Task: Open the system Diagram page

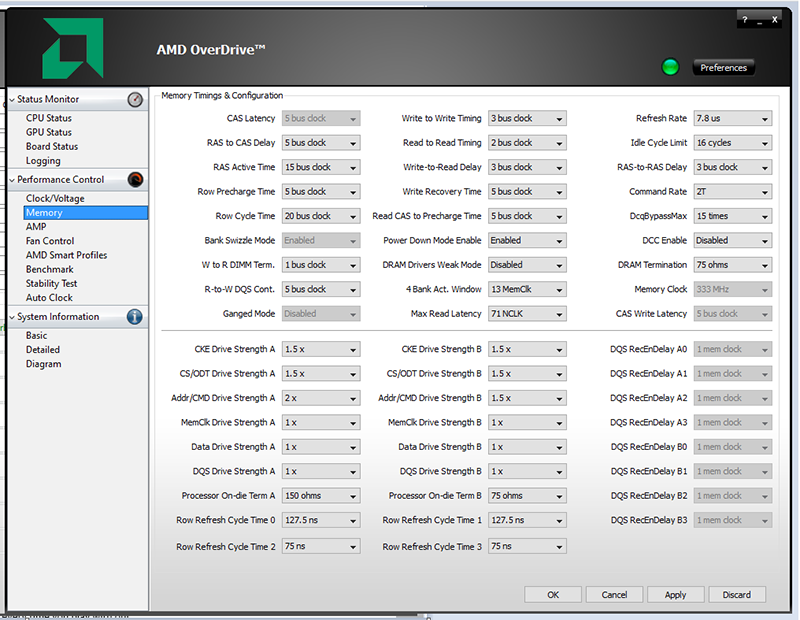Action: pos(44,364)
